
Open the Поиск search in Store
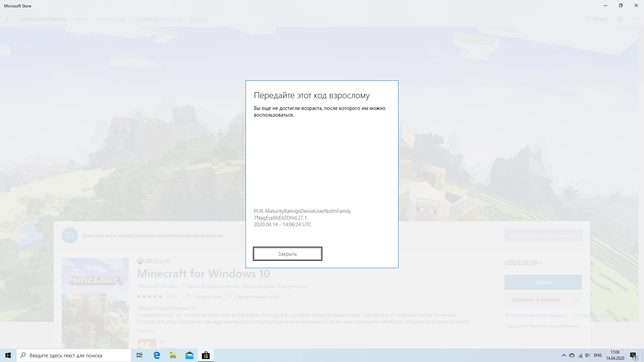(596, 19)
